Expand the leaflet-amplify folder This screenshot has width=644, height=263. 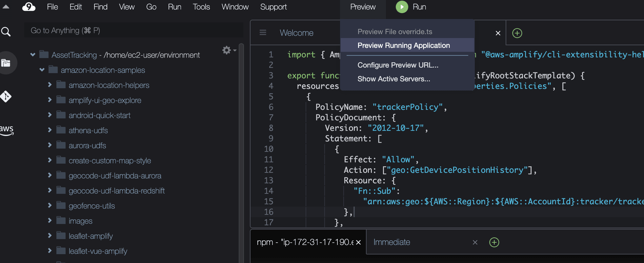coord(50,235)
